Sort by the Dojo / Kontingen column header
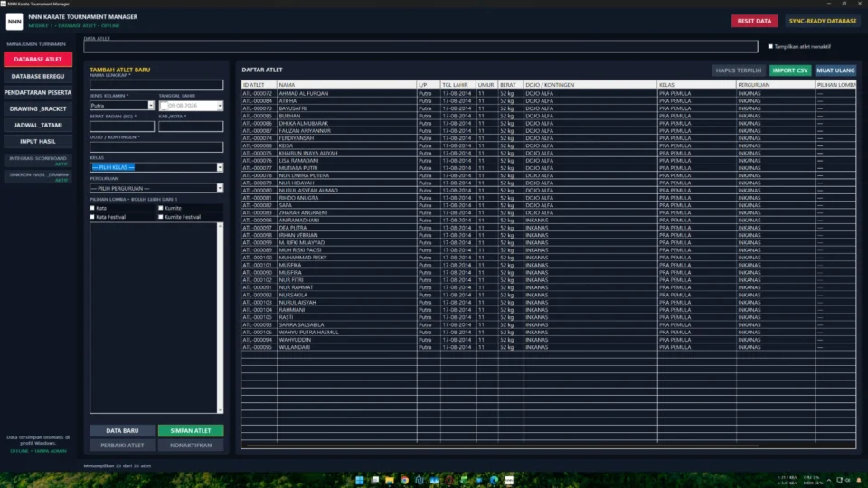 [590, 85]
